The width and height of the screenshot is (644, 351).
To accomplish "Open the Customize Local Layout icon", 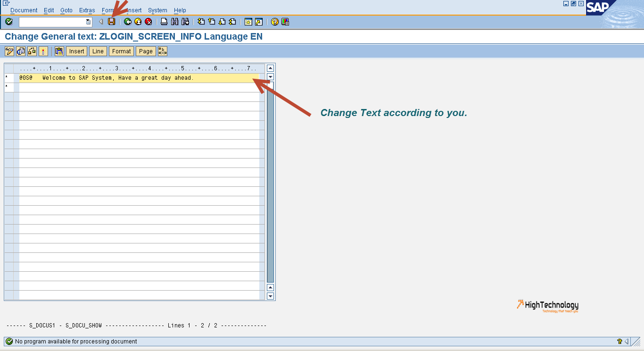I will coord(285,22).
